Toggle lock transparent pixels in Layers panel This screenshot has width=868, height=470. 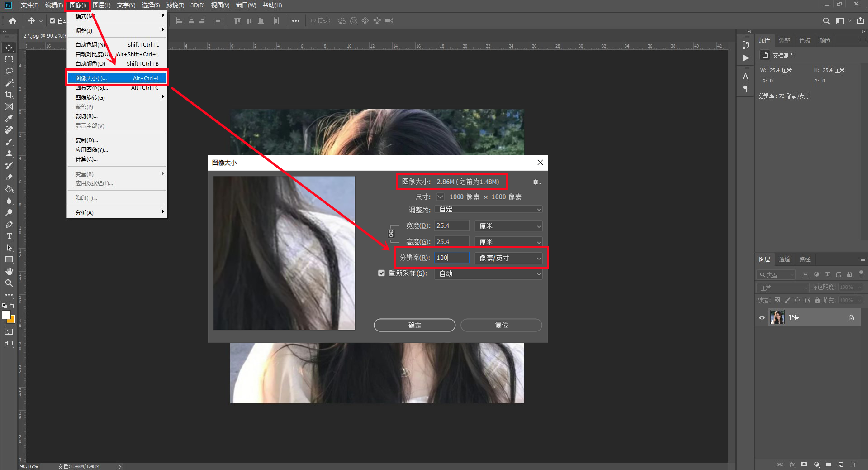tap(777, 300)
